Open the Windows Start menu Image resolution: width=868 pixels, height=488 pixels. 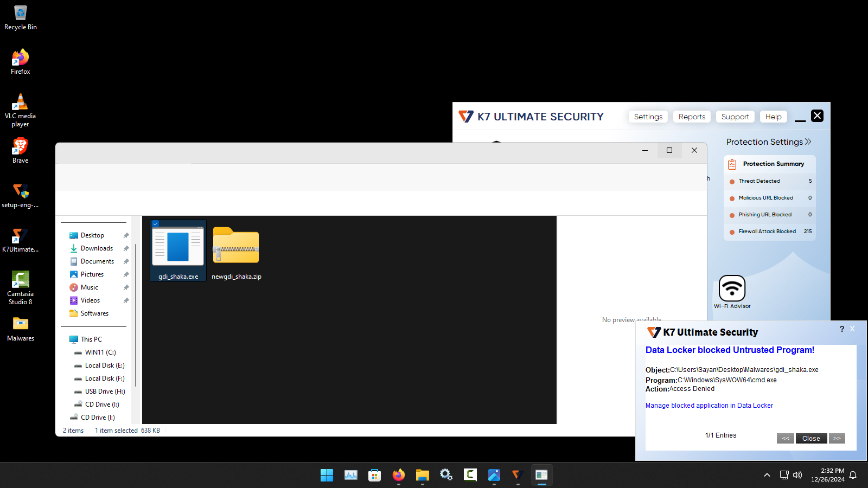tap(327, 475)
